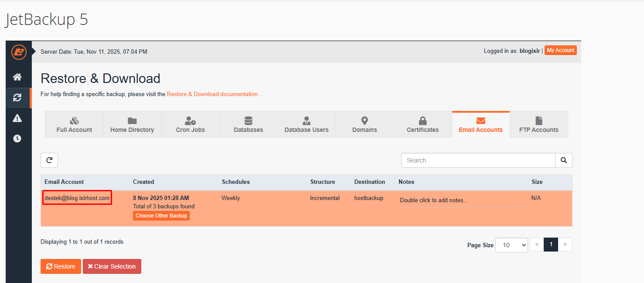Select the FTP Accounts tab
The image size is (644, 283).
(538, 124)
